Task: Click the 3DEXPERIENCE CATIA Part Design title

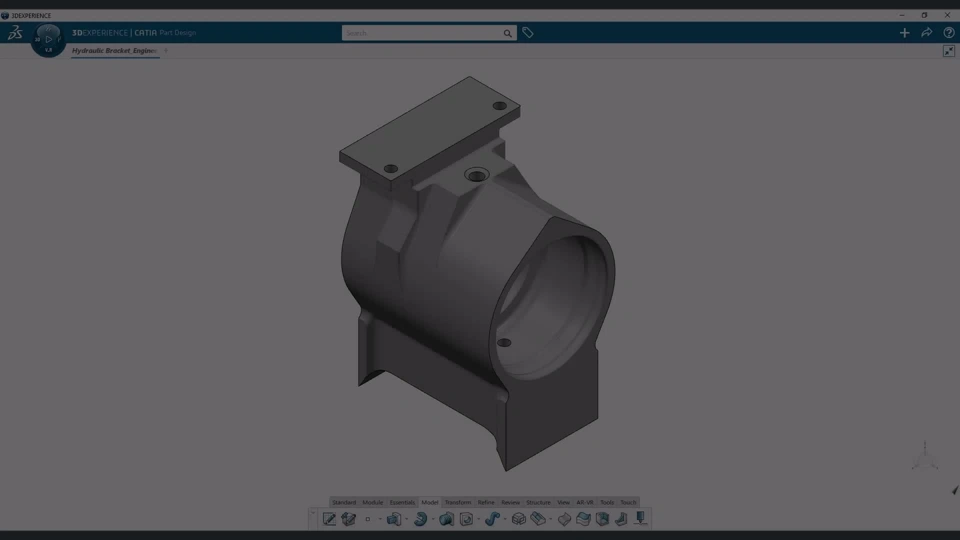Action: click(x=134, y=33)
